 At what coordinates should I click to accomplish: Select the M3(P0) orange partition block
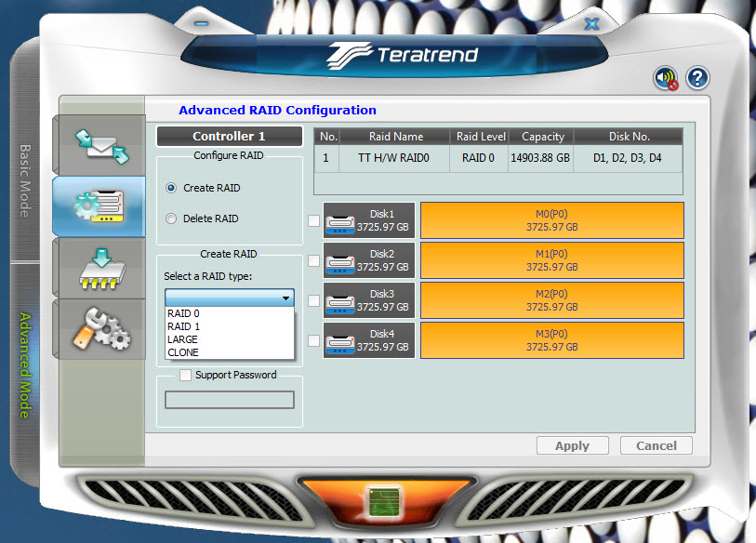point(552,340)
